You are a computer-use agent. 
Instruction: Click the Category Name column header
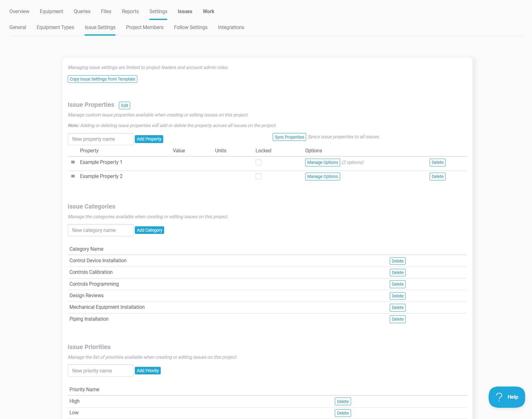click(86, 249)
